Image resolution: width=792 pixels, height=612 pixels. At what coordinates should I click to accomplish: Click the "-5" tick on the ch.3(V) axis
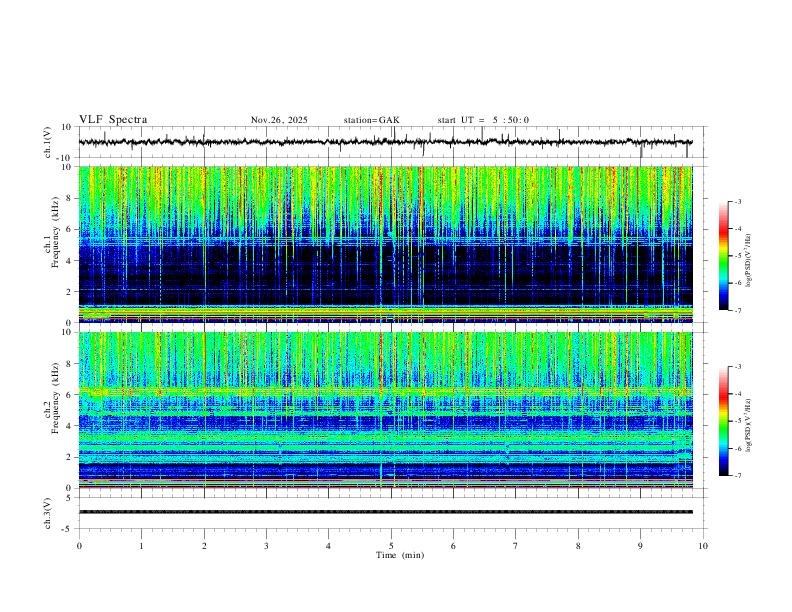[68, 529]
